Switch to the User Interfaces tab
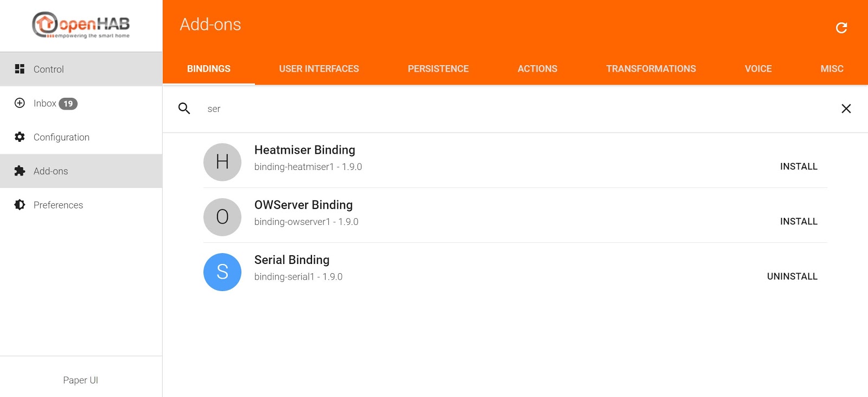This screenshot has height=397, width=868. point(319,69)
